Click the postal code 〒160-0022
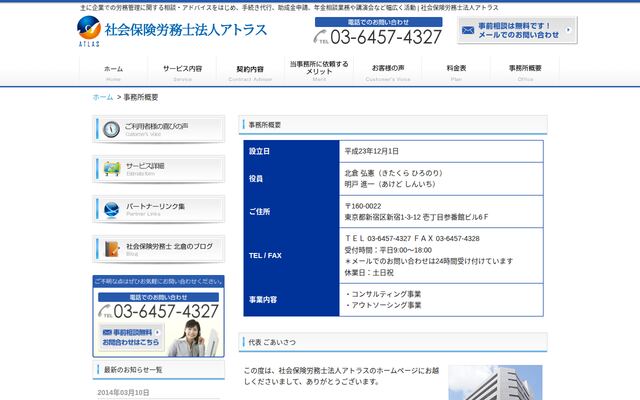Viewport: 640px width, 400px height. click(363, 206)
